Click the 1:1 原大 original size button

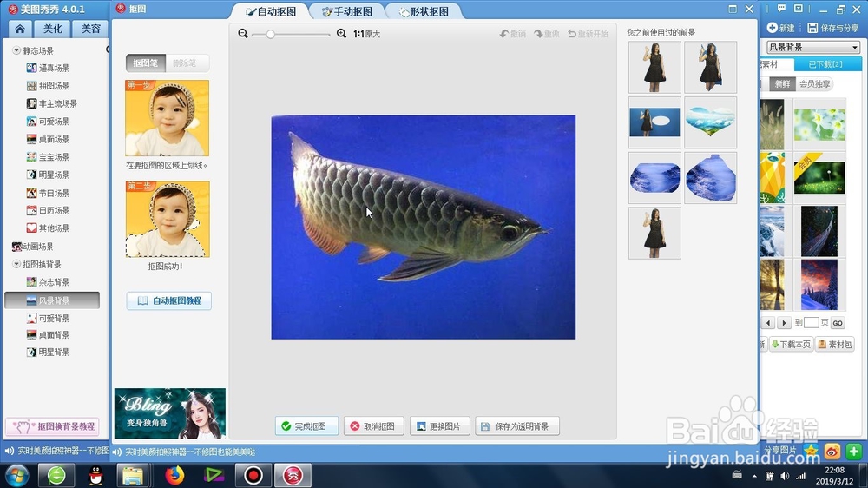[x=366, y=34]
